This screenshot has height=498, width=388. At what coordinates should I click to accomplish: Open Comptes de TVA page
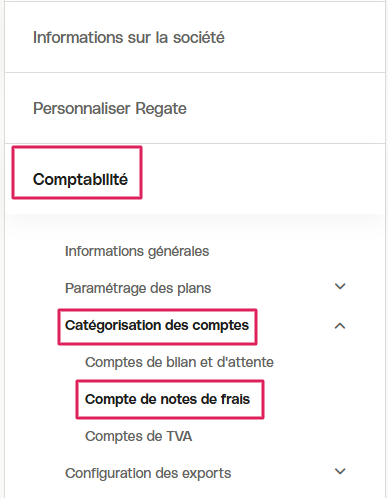[139, 436]
